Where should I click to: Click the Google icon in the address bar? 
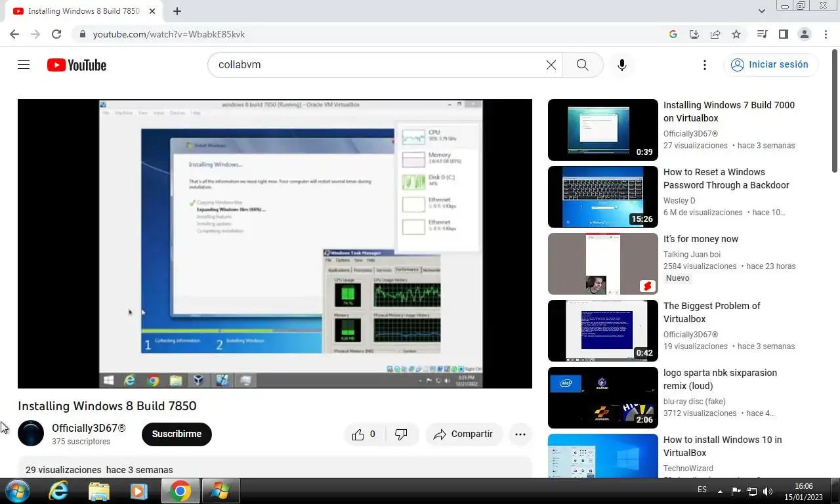[x=673, y=34]
